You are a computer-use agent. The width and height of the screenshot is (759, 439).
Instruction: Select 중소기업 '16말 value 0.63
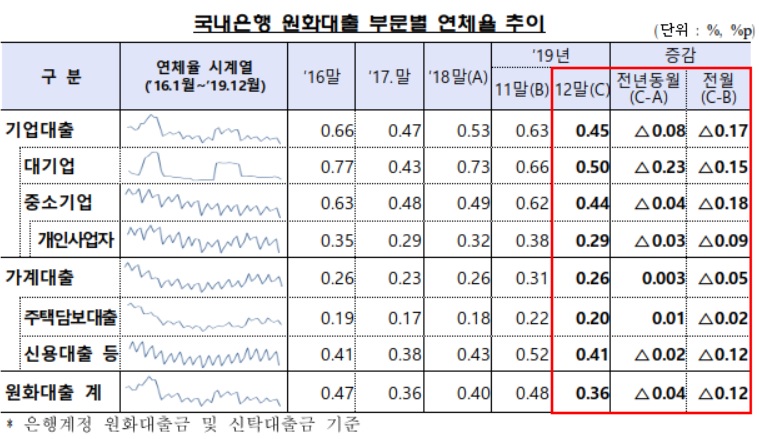(x=337, y=203)
